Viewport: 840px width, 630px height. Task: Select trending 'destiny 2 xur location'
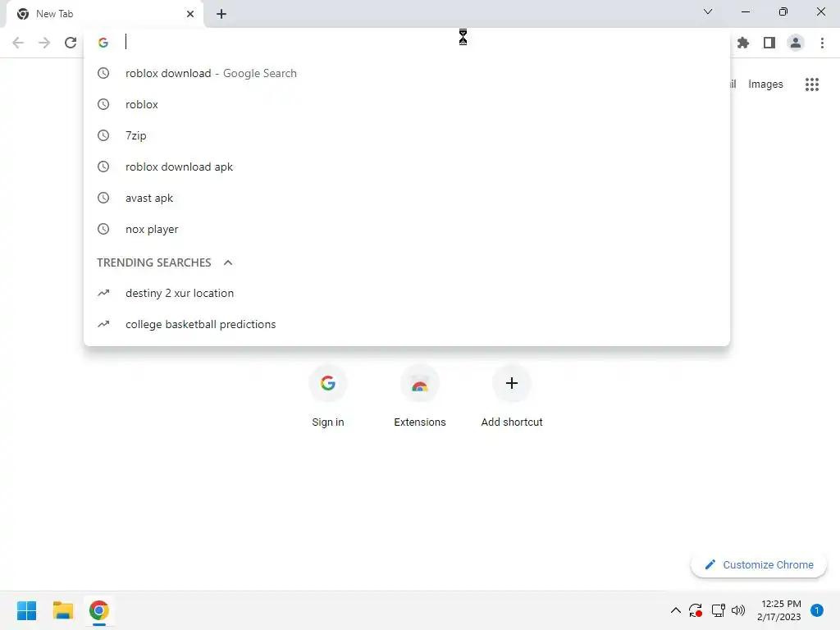pyautogui.click(x=407, y=293)
